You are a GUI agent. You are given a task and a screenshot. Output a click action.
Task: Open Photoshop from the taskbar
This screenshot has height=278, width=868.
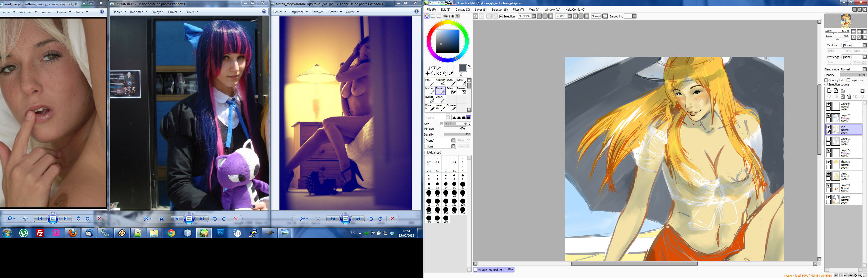tap(221, 233)
